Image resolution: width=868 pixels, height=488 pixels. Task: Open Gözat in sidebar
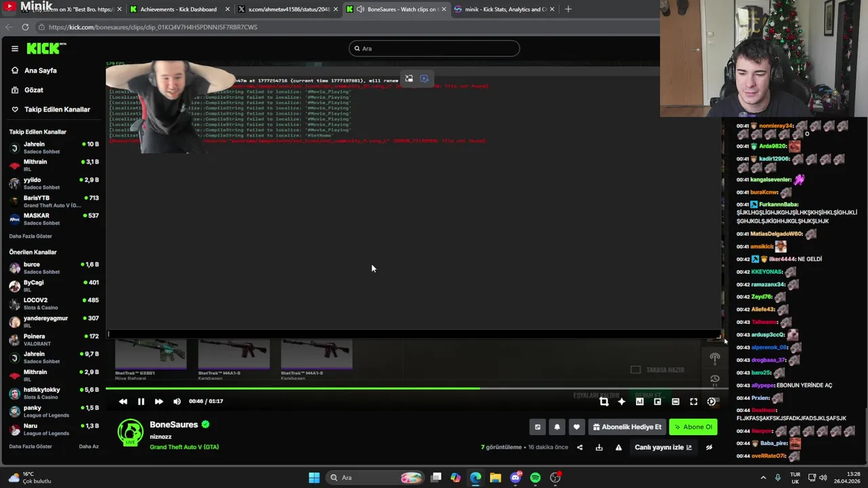pos(33,89)
